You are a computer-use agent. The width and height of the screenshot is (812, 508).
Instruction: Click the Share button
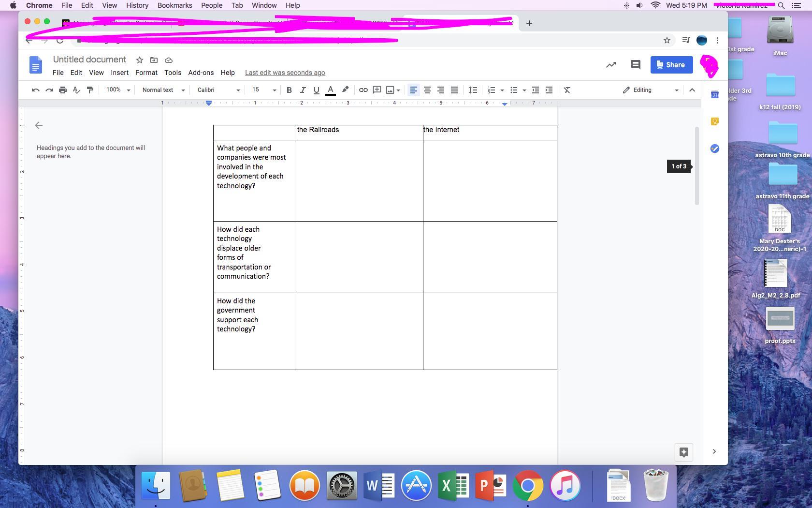point(671,65)
